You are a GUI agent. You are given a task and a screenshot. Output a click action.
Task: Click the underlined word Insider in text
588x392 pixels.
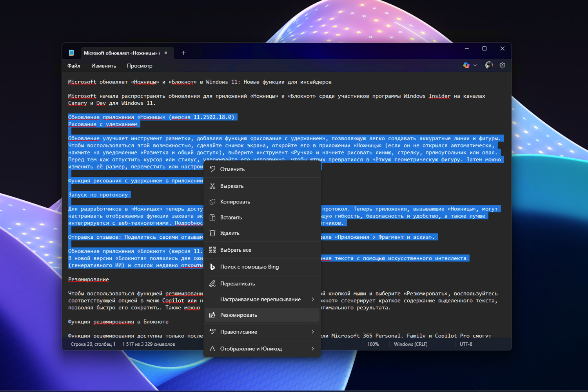click(439, 96)
